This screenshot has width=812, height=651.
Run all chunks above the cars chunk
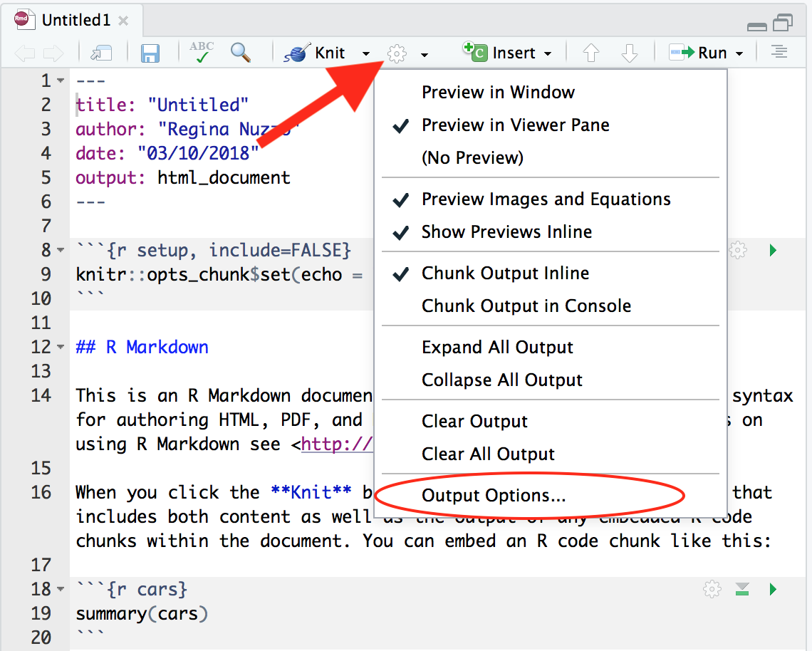tap(742, 589)
